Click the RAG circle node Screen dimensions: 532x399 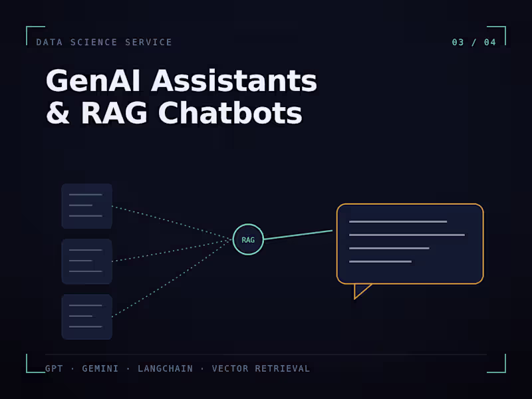coord(248,239)
